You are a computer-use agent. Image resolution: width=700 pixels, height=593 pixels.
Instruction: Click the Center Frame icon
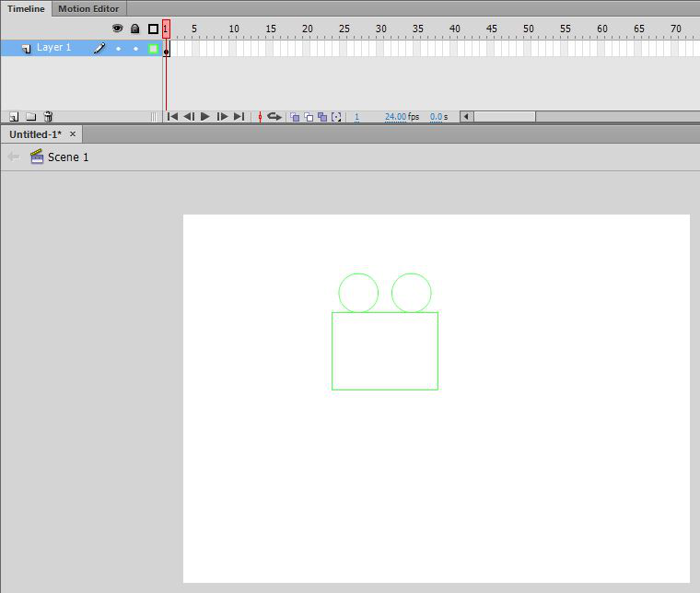[260, 117]
